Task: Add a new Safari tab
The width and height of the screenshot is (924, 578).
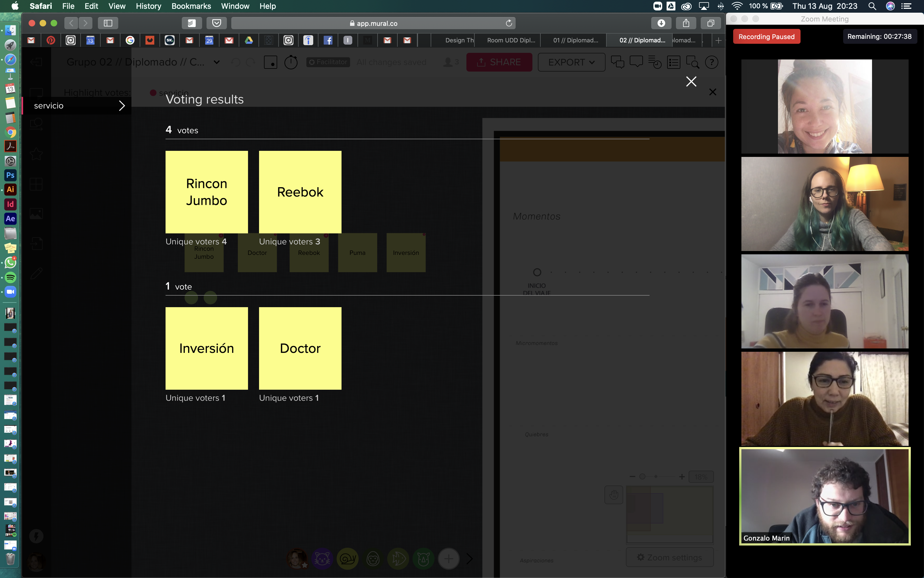Action: point(718,40)
